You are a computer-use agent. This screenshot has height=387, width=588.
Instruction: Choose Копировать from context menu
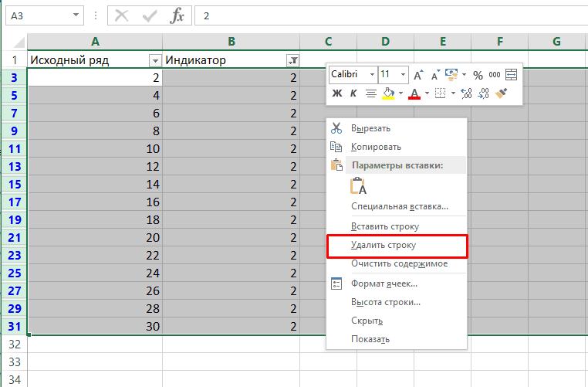397,147
